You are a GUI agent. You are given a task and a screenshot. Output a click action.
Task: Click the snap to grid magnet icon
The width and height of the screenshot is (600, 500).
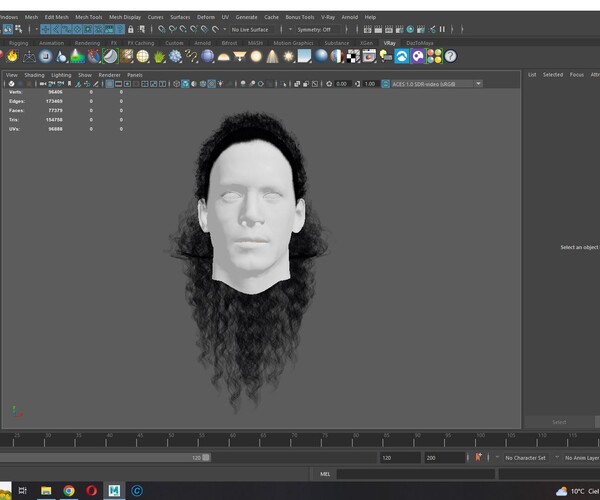pyautogui.click(x=162, y=29)
